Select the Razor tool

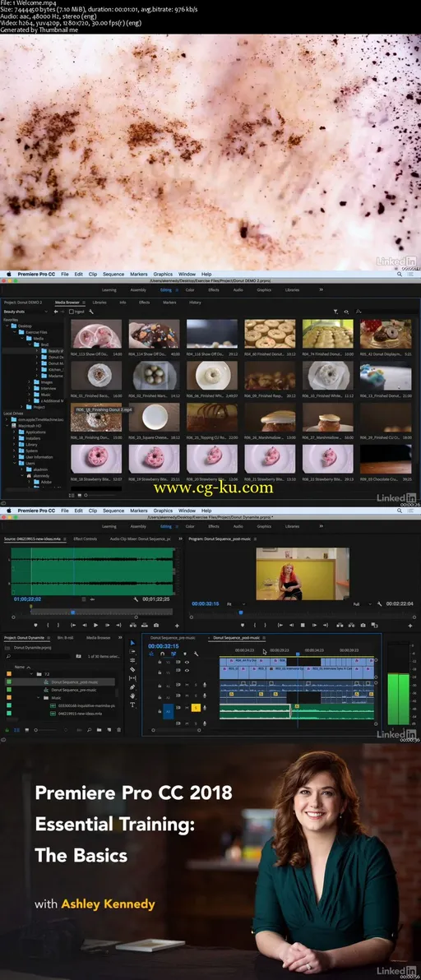pyautogui.click(x=132, y=669)
